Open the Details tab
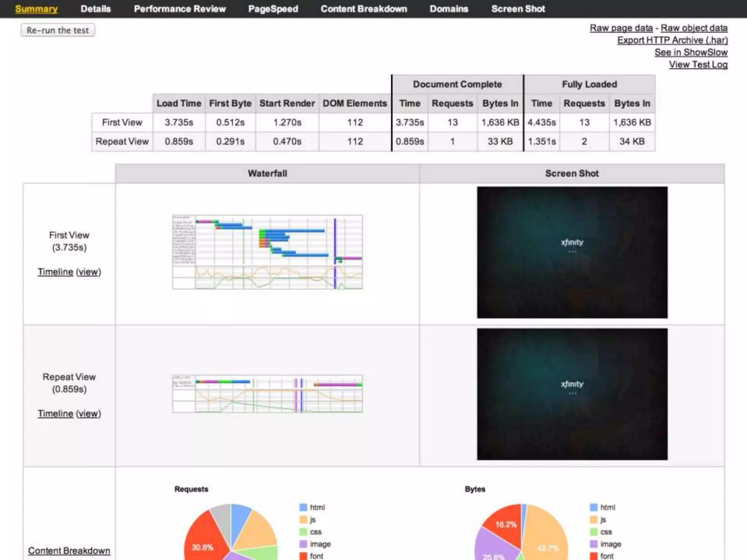747x560 pixels. 96,9
